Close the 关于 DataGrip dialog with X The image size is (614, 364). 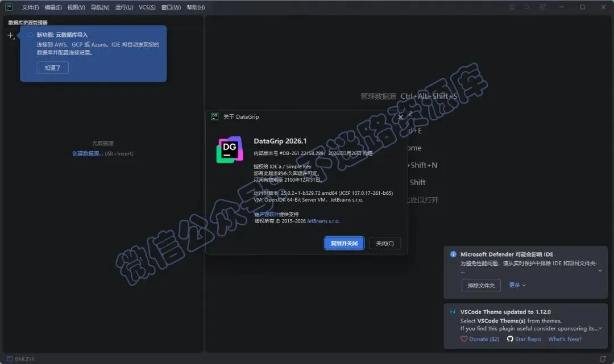click(400, 116)
